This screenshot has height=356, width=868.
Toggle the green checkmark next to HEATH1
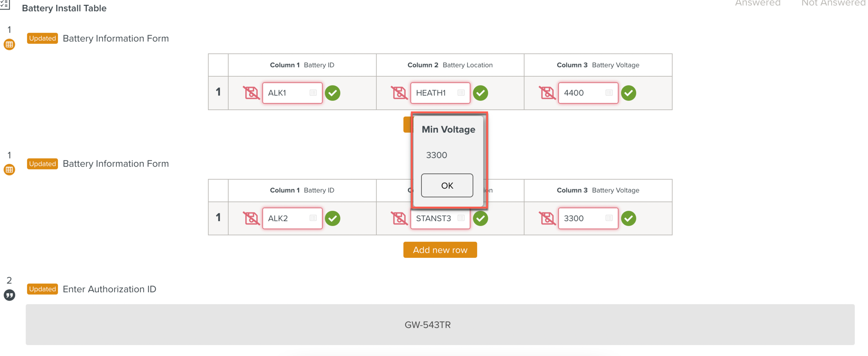point(481,93)
